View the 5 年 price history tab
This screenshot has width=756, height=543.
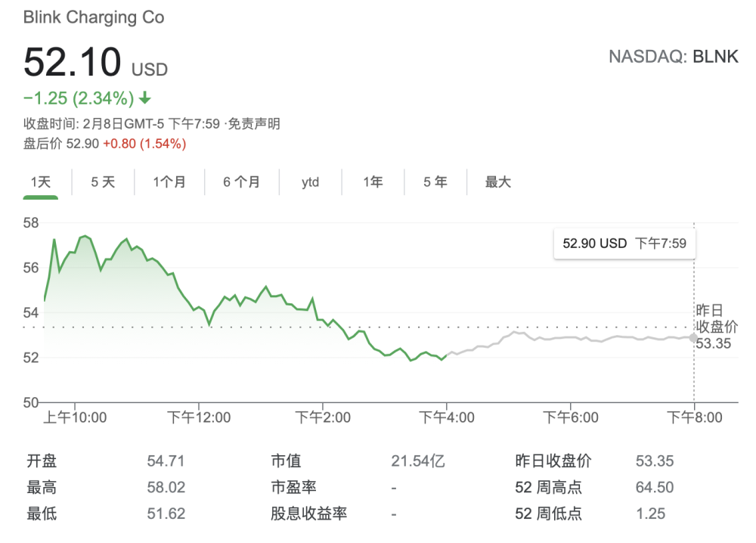tap(435, 182)
